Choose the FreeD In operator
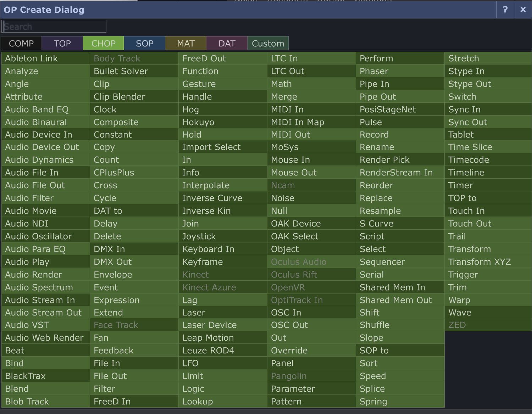 [134, 402]
